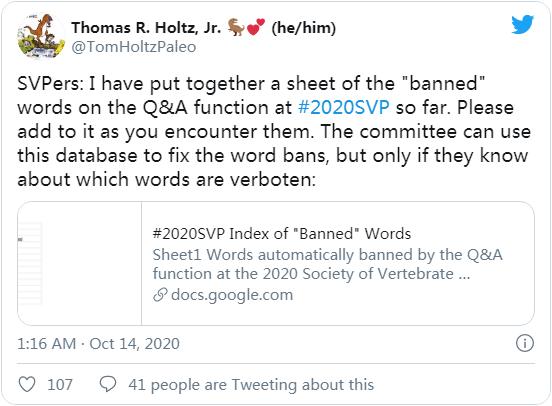Viewport: 552px width, 406px height.
Task: Like the tweet with the heart icon
Action: (27, 384)
